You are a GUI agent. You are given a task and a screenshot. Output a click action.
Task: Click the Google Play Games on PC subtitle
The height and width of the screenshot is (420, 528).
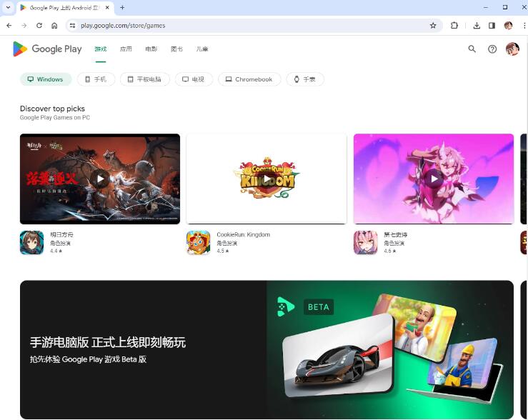(55, 117)
